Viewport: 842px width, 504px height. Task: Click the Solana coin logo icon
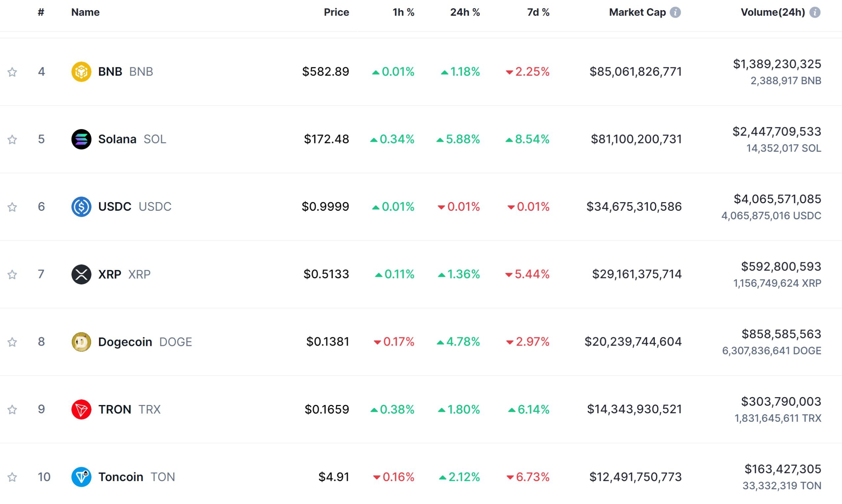point(81,139)
